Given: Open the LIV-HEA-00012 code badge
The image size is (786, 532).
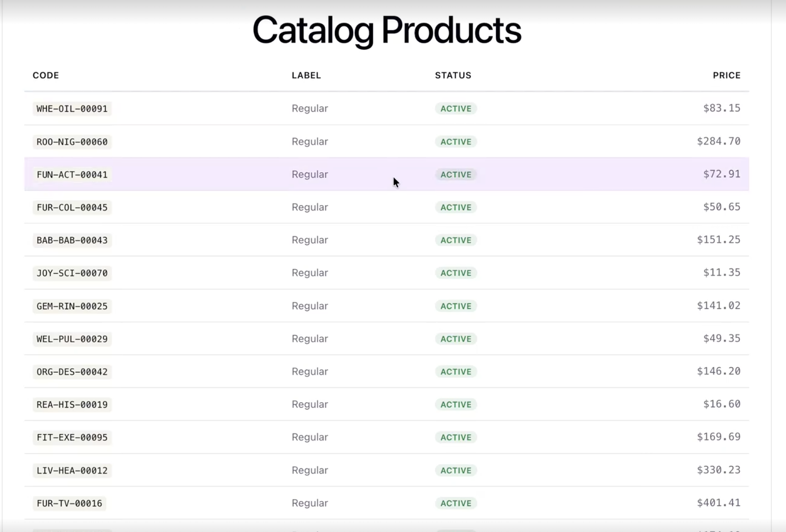Looking at the screenshot, I should click(x=72, y=471).
